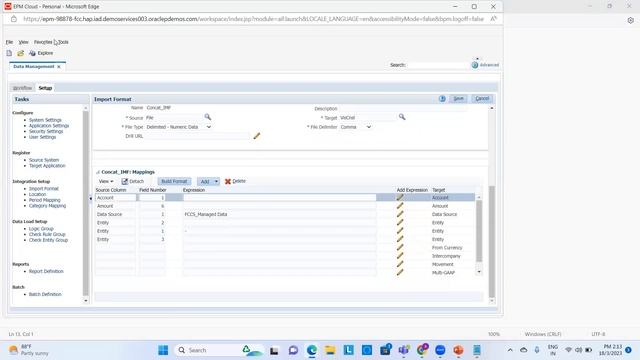
Task: Click Add Expression pencil for Data Source row
Action: tap(400, 214)
